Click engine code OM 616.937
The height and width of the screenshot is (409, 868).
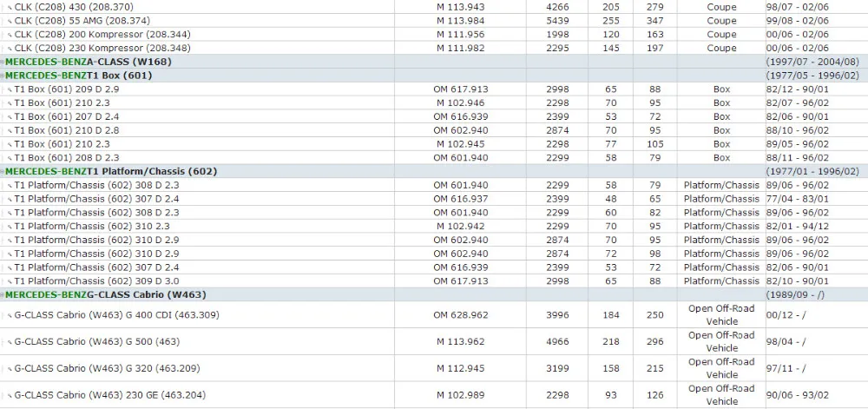coord(461,199)
